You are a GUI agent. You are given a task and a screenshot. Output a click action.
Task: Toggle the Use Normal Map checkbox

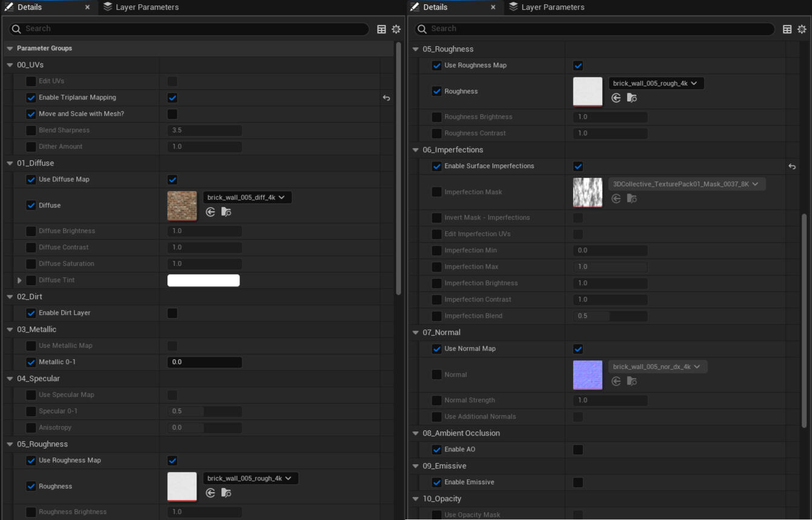pos(578,348)
